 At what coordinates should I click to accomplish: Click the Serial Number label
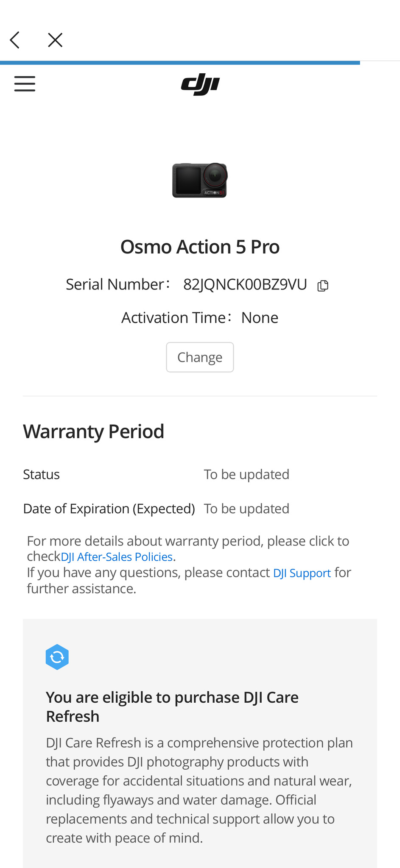click(115, 284)
